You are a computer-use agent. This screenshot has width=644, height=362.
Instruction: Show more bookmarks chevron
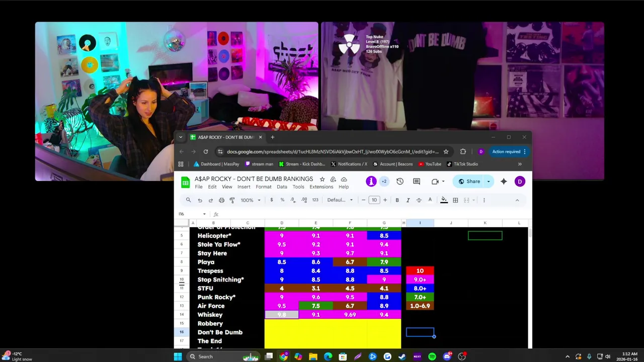point(520,164)
